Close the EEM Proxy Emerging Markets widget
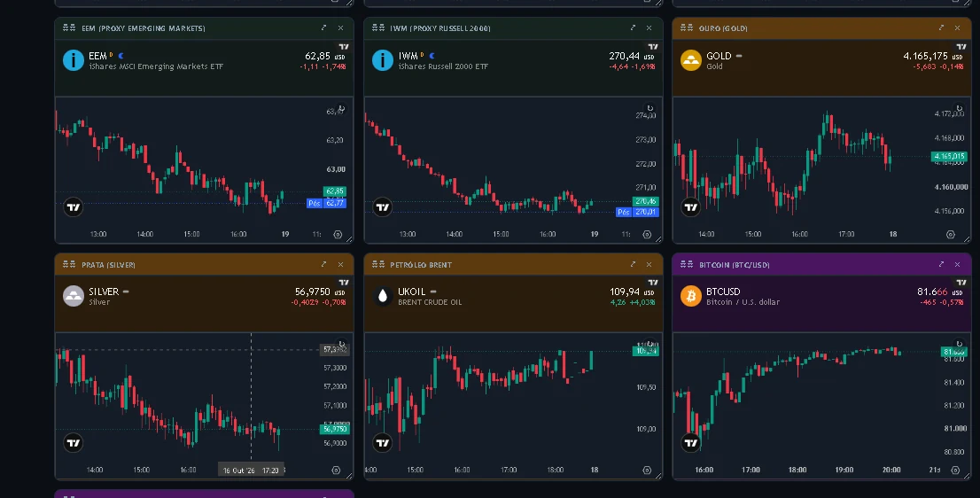 pos(340,27)
